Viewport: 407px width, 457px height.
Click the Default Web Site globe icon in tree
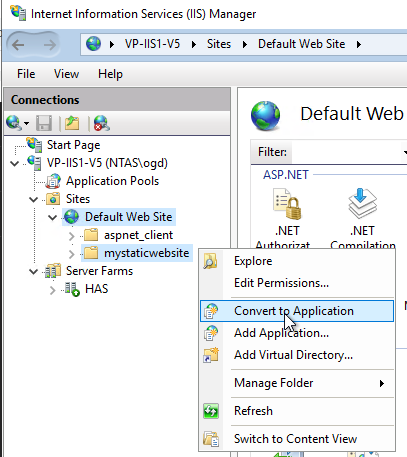pos(72,217)
